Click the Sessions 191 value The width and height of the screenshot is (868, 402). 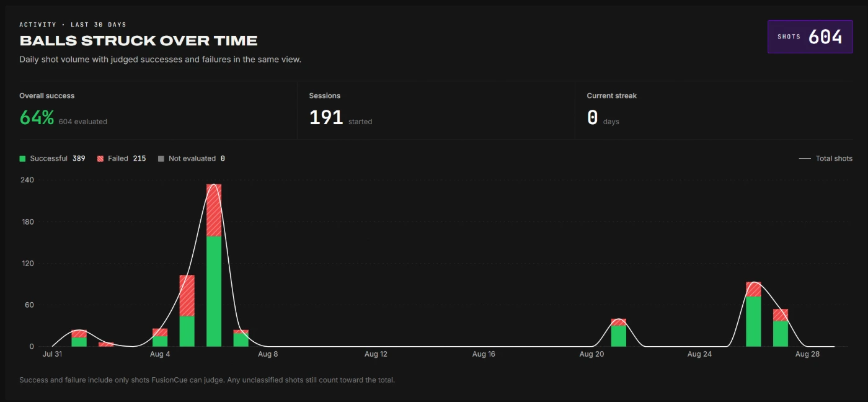(x=326, y=117)
